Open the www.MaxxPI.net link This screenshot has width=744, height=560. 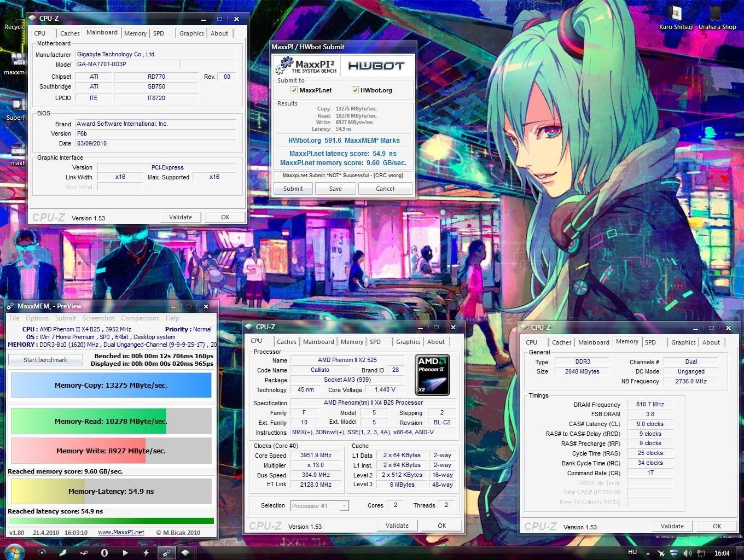click(121, 533)
